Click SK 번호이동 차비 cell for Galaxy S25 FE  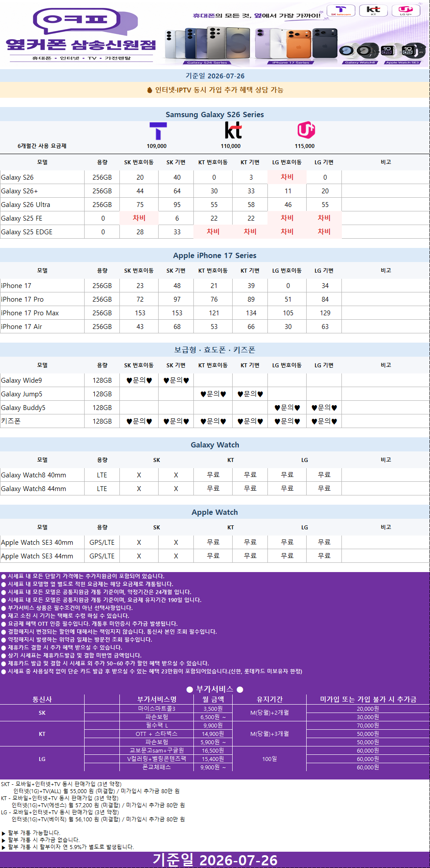click(139, 218)
